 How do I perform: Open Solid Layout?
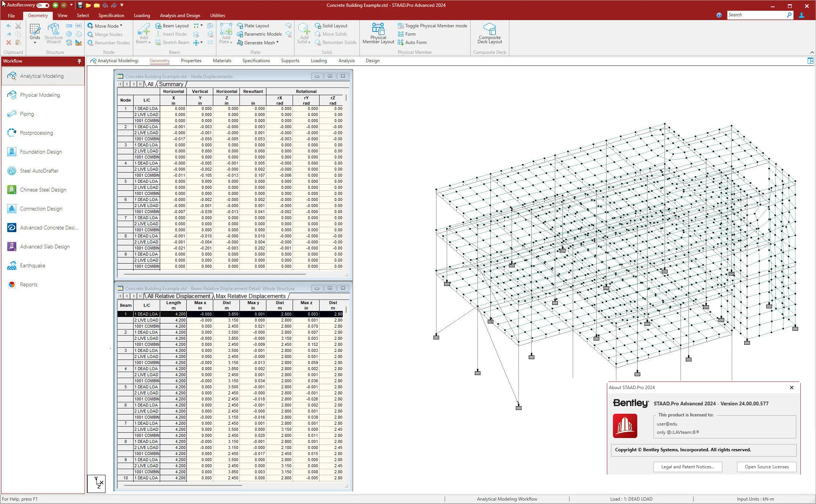pos(331,26)
